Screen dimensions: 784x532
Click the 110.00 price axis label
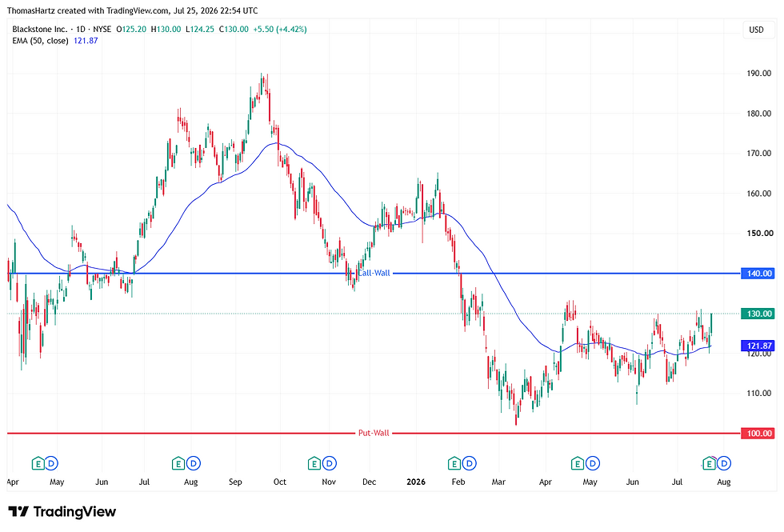759,394
